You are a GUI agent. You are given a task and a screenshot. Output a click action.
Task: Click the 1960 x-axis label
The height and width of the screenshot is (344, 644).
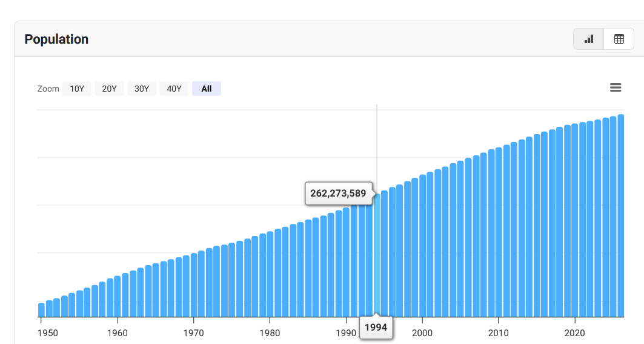[x=118, y=333]
